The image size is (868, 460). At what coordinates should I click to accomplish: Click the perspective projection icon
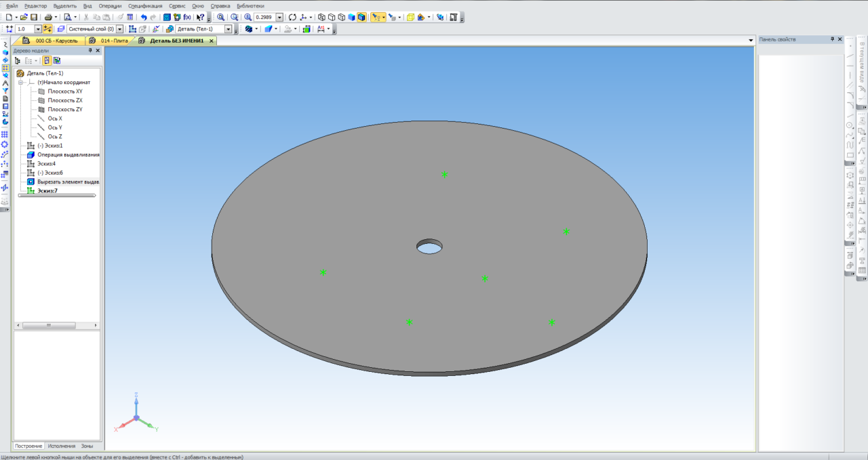pyautogui.click(x=410, y=17)
